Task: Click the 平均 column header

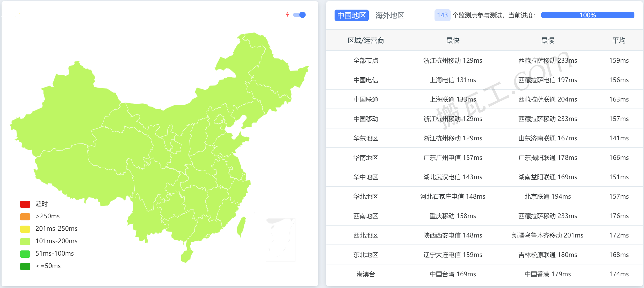Action: pyautogui.click(x=619, y=40)
